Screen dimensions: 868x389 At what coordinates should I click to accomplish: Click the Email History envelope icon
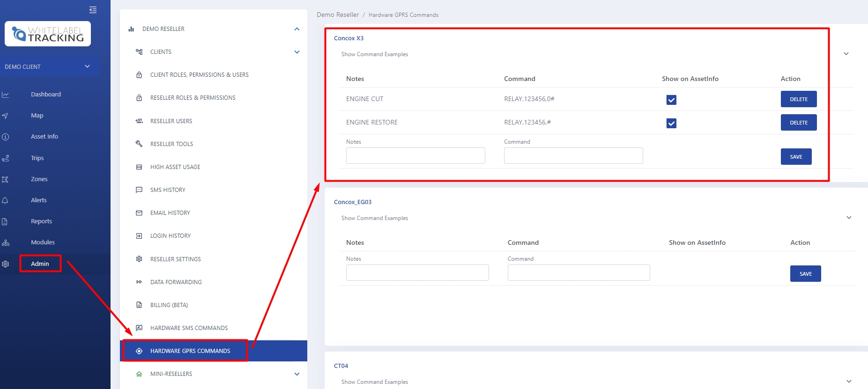[x=139, y=213]
